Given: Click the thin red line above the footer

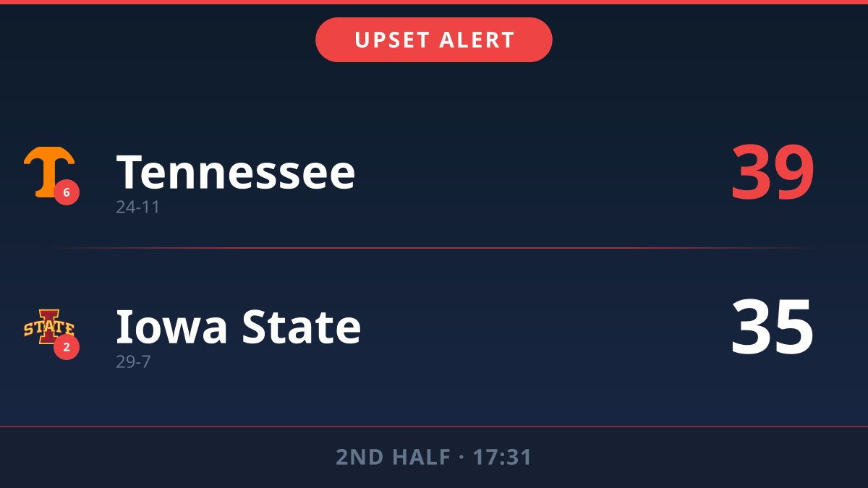Looking at the screenshot, I should [434, 427].
